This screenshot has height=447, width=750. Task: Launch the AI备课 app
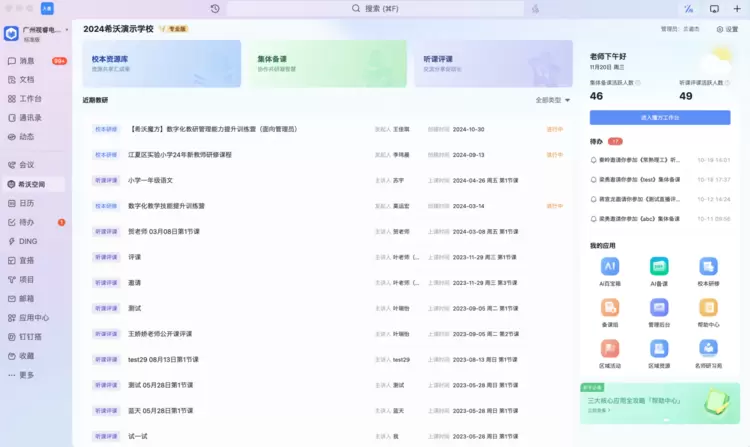(x=659, y=267)
